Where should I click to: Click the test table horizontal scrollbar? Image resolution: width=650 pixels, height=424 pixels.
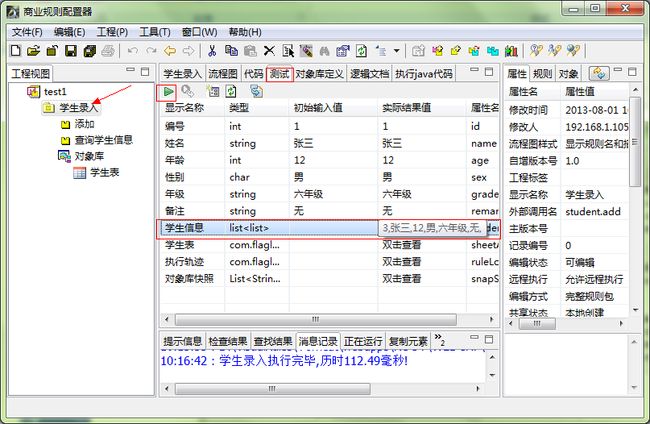[x=315, y=320]
